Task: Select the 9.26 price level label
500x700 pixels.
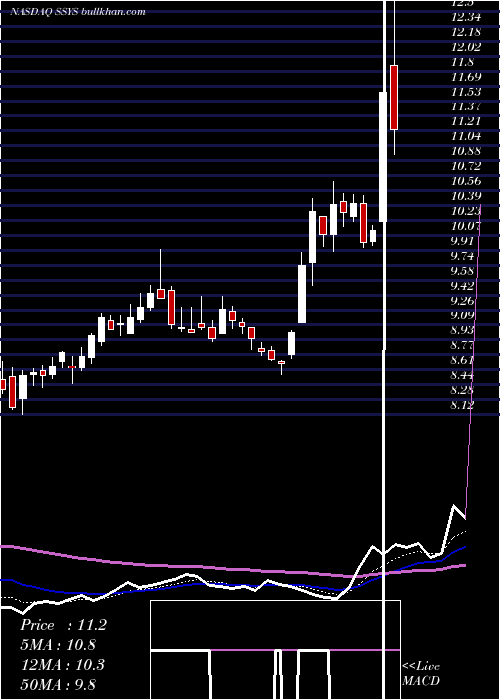Action: click(x=462, y=300)
